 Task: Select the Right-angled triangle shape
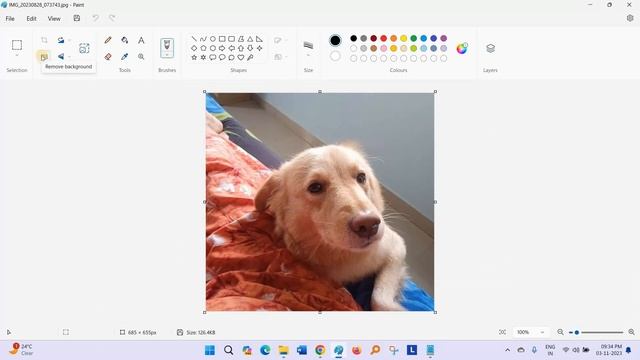coord(259,39)
